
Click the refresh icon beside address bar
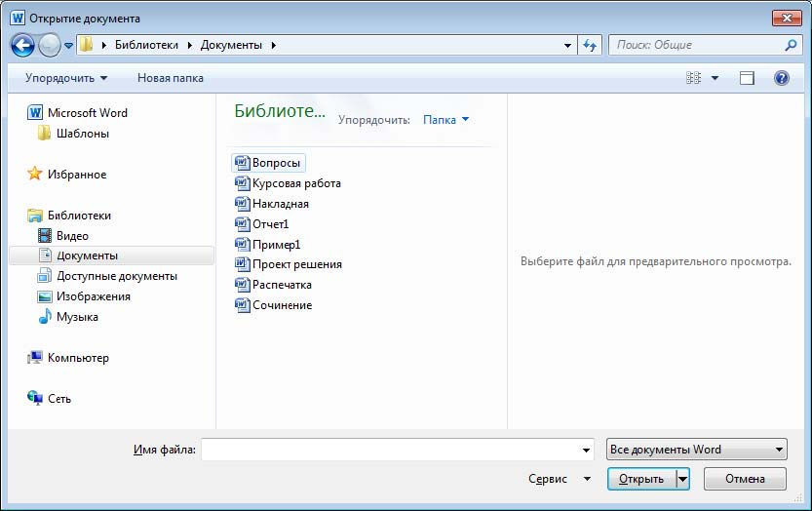click(589, 45)
